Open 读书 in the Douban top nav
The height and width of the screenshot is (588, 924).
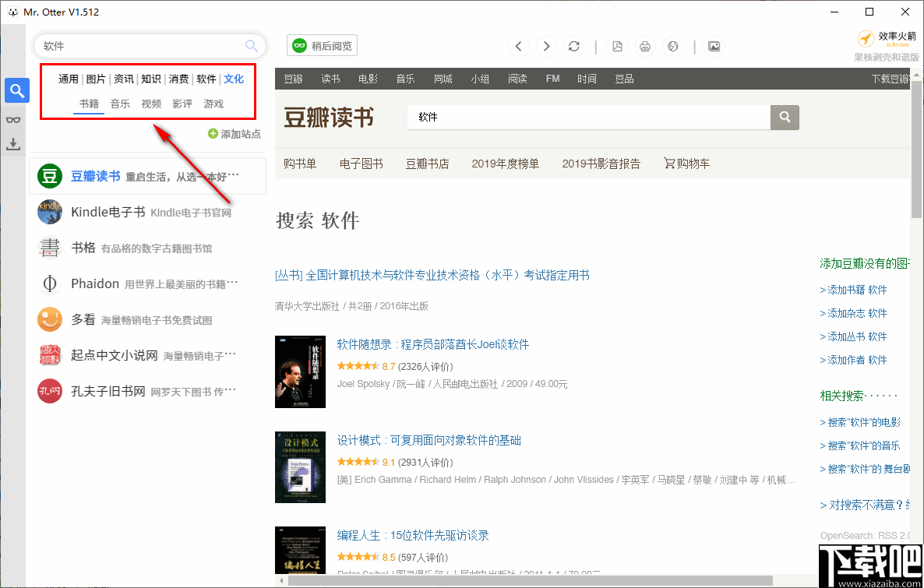(x=330, y=79)
